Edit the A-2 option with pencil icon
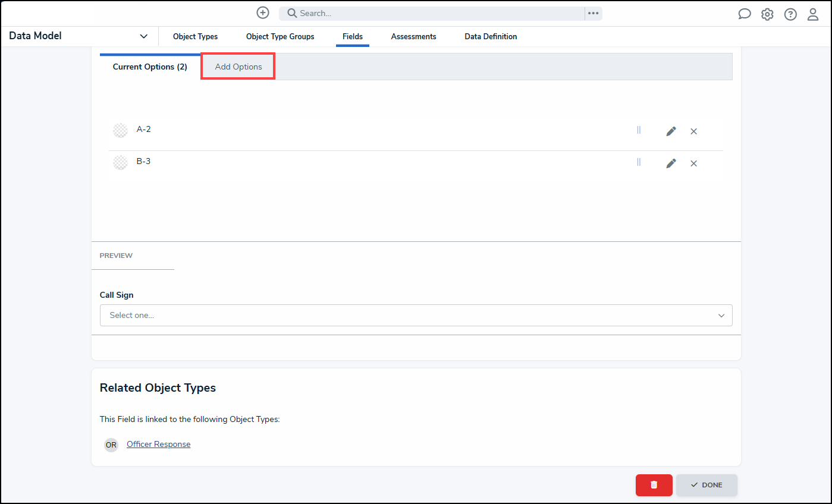 [671, 131]
